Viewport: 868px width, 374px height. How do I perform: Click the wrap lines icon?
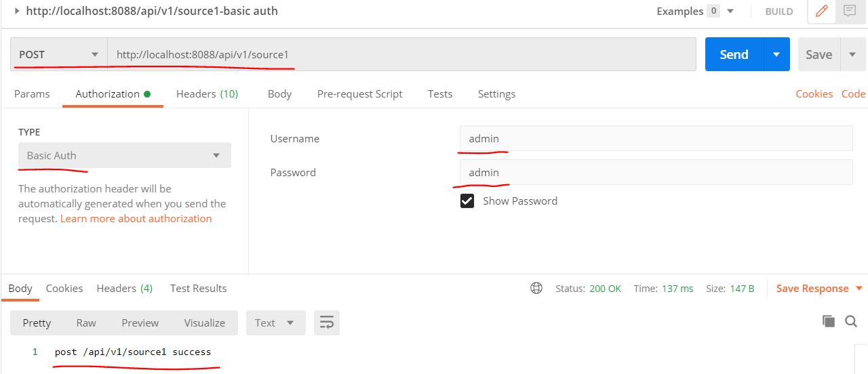coord(327,323)
